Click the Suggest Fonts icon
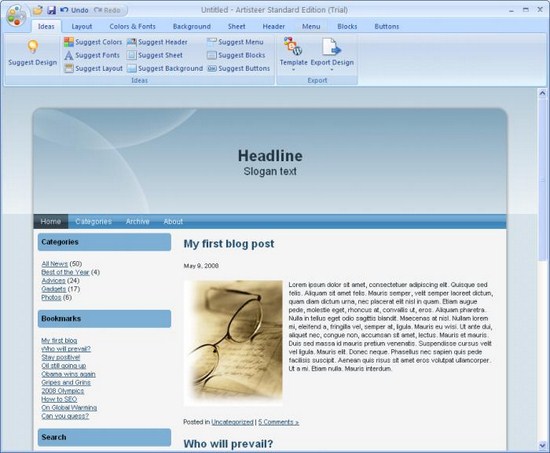The height and width of the screenshot is (453, 550). 69,55
